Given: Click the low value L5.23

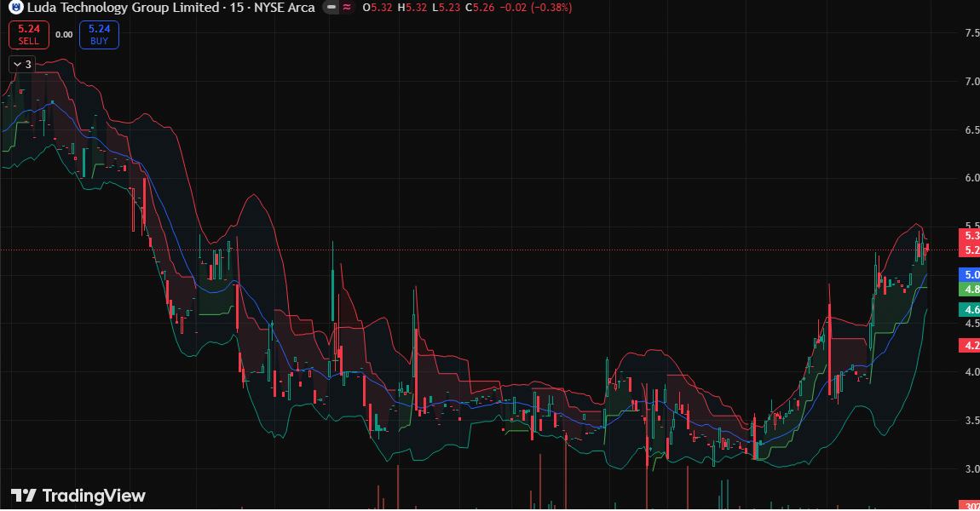Looking at the screenshot, I should pos(447,8).
